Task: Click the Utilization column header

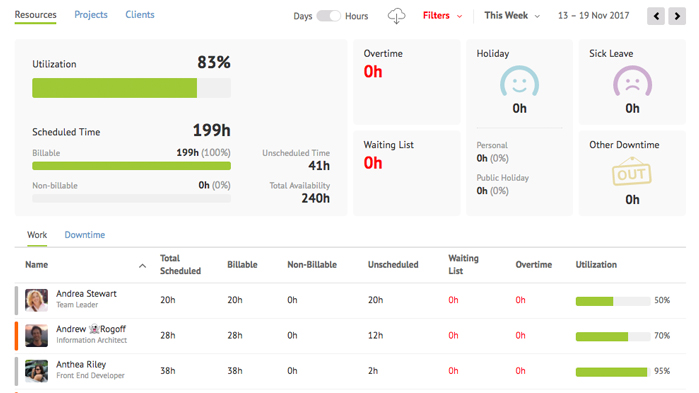Action: (596, 265)
